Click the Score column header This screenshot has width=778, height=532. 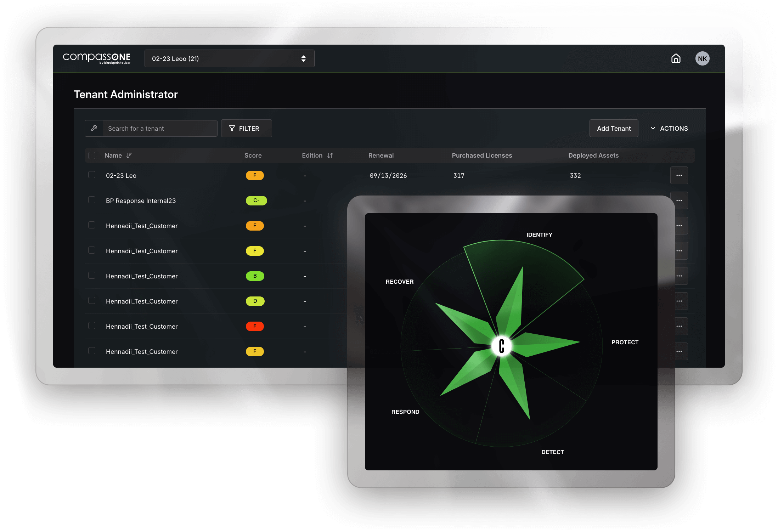tap(253, 155)
